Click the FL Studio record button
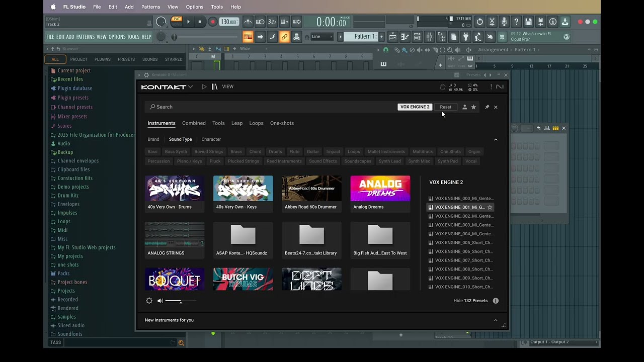 212,22
